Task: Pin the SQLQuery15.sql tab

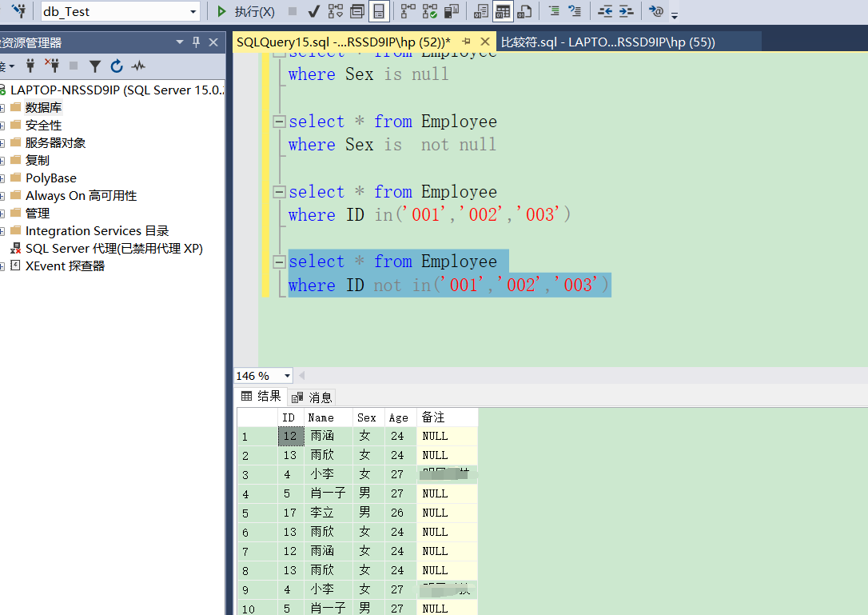Action: [466, 42]
